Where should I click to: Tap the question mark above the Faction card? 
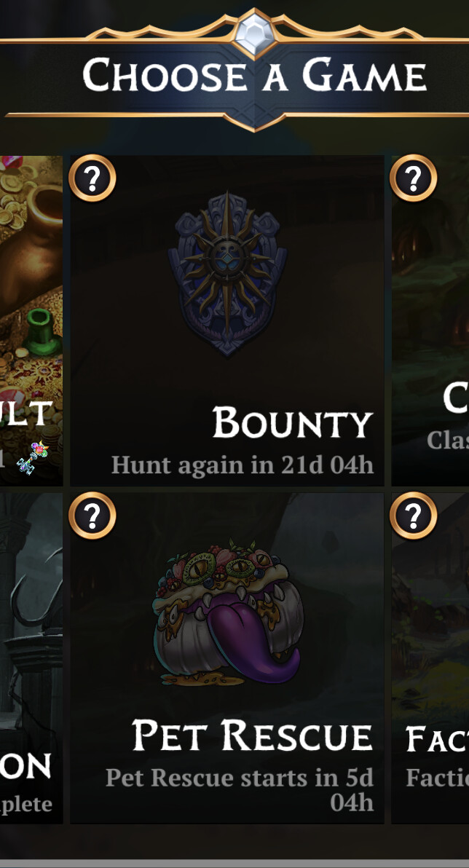[413, 516]
